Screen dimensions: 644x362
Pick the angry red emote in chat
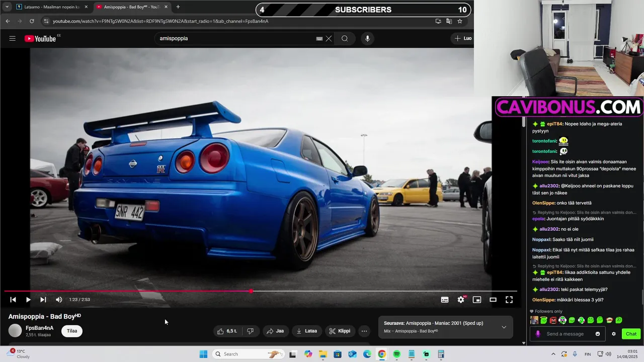(553, 320)
